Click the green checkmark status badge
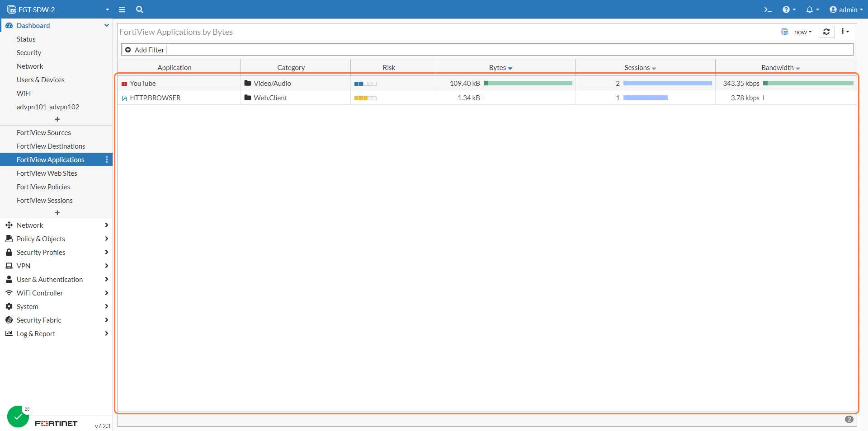The image size is (868, 431). coord(18,417)
